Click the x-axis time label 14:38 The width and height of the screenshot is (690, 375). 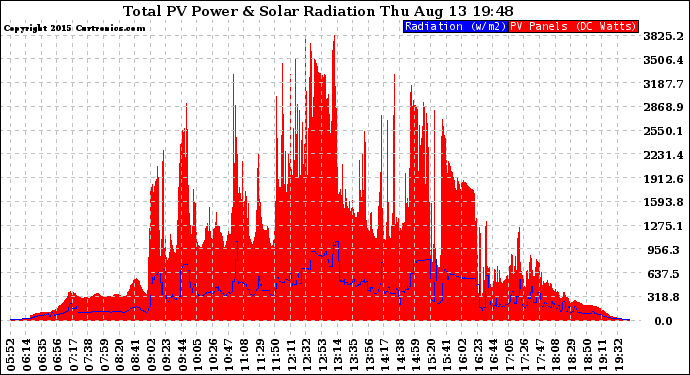coord(399,355)
